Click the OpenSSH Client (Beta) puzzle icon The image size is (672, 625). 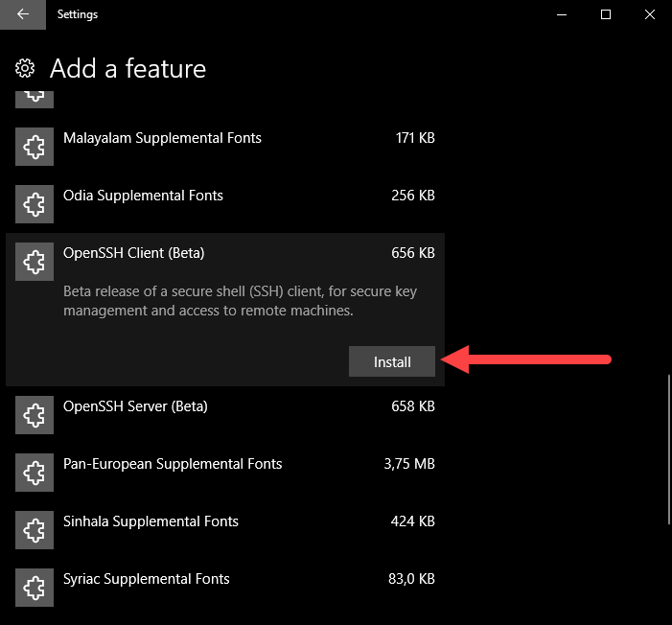pos(35,262)
